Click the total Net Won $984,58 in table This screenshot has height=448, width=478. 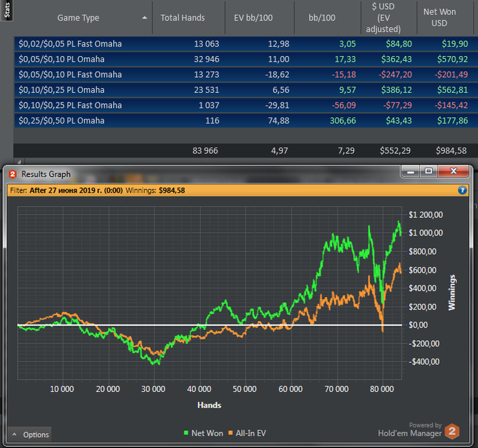[451, 151]
